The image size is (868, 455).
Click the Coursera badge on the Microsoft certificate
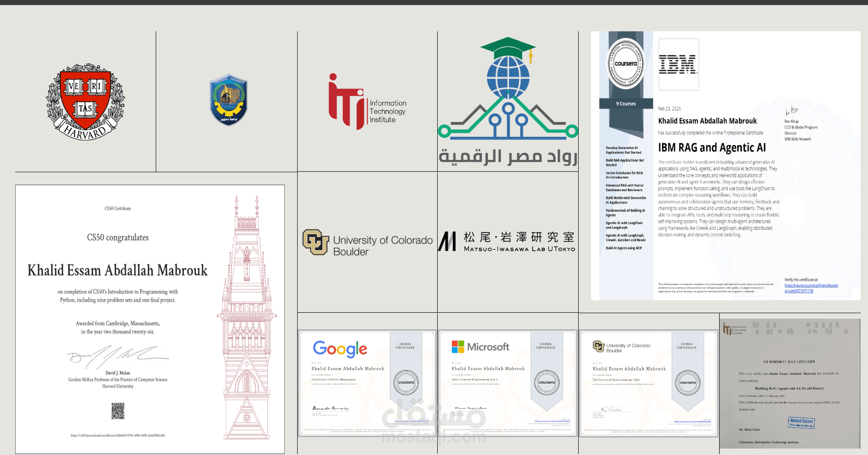547,382
